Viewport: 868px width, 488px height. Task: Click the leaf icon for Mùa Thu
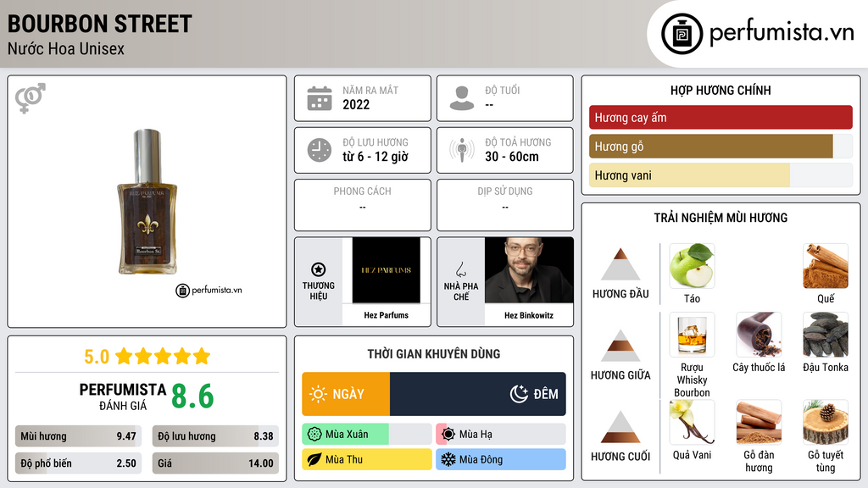click(x=314, y=459)
